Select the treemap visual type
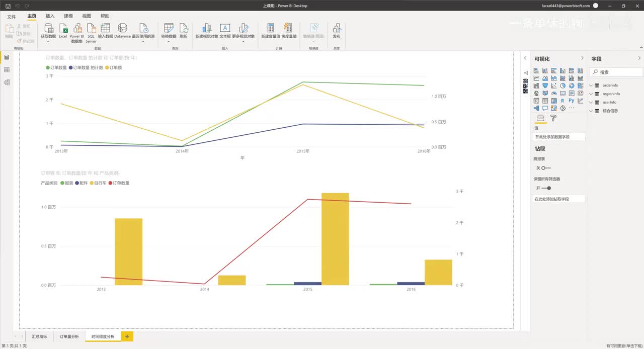Image resolution: width=644 pixels, height=349 pixels. [x=580, y=85]
